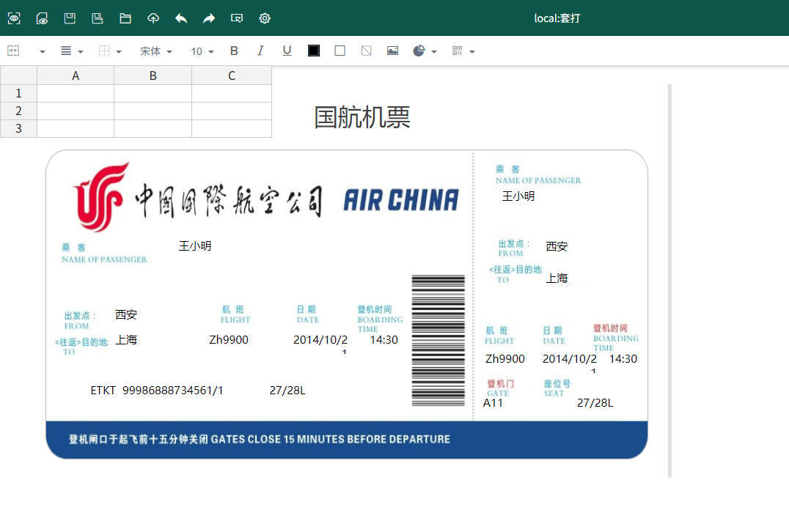Image resolution: width=789 pixels, height=532 pixels.
Task: Toggle underline formatting
Action: click(287, 51)
